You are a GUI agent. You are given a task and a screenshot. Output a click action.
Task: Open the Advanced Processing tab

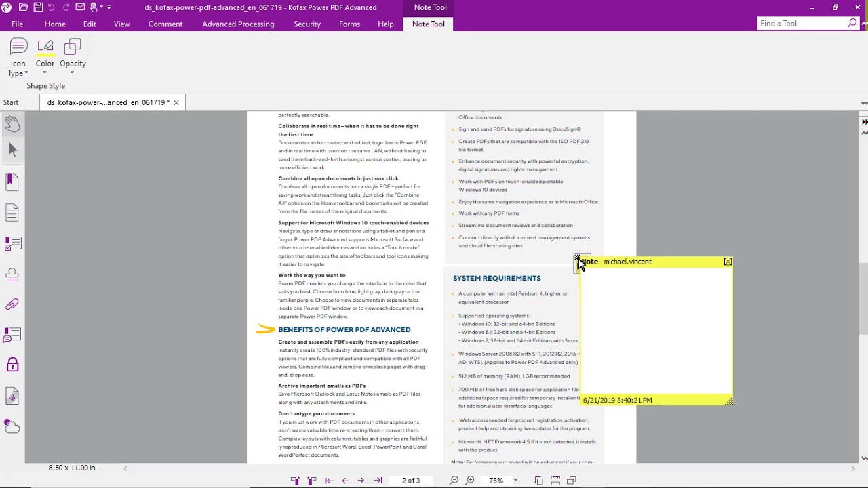coord(238,24)
